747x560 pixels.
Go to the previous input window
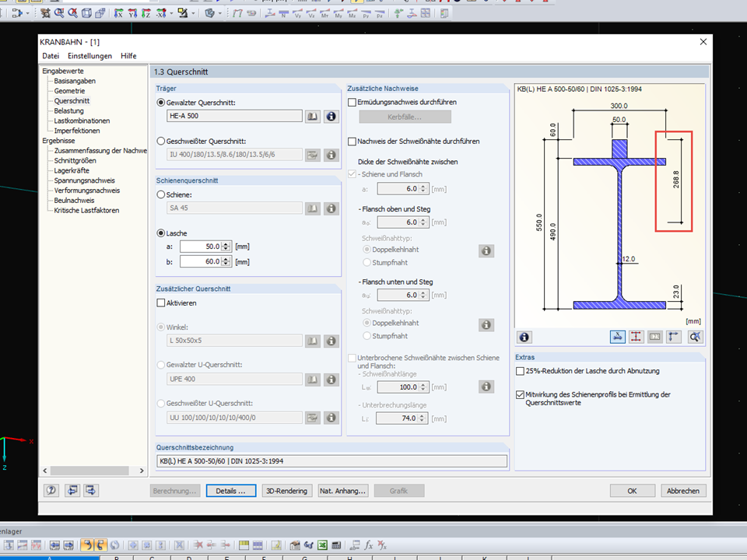click(72, 491)
